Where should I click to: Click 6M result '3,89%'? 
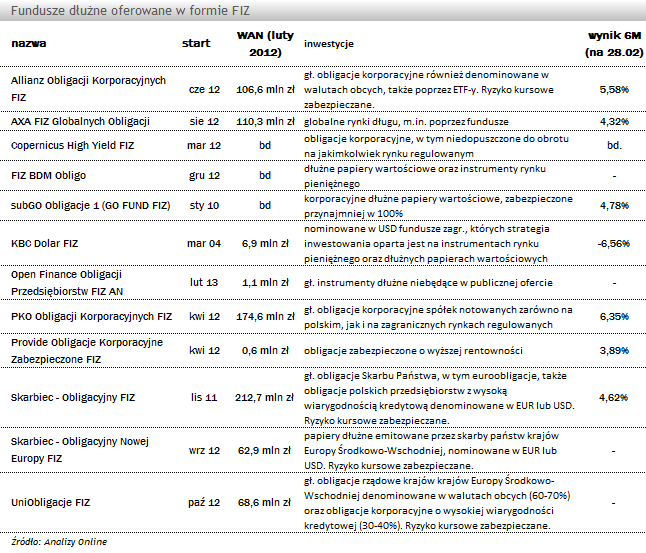[614, 350]
